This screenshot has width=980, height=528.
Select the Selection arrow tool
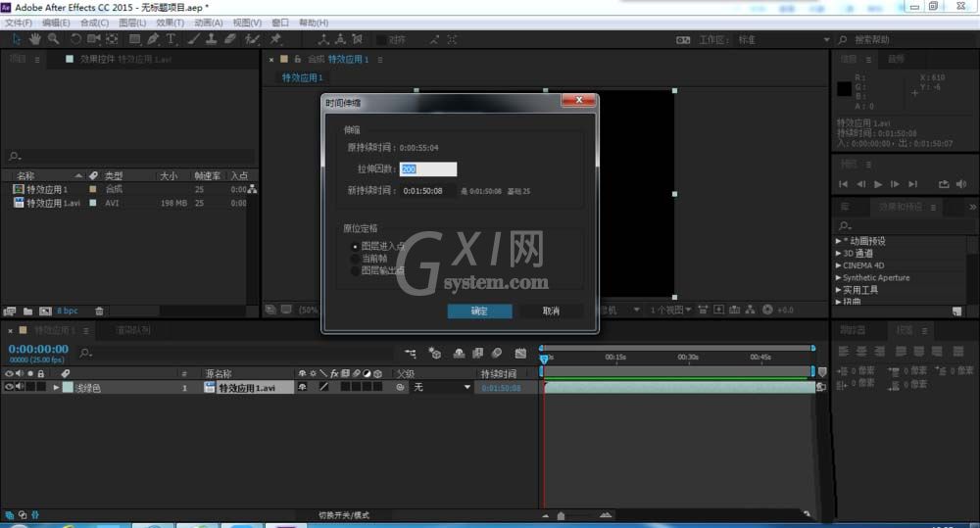(x=17, y=39)
